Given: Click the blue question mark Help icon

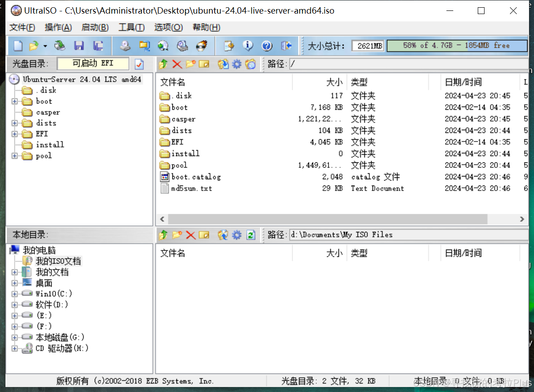Looking at the screenshot, I should click(x=267, y=46).
